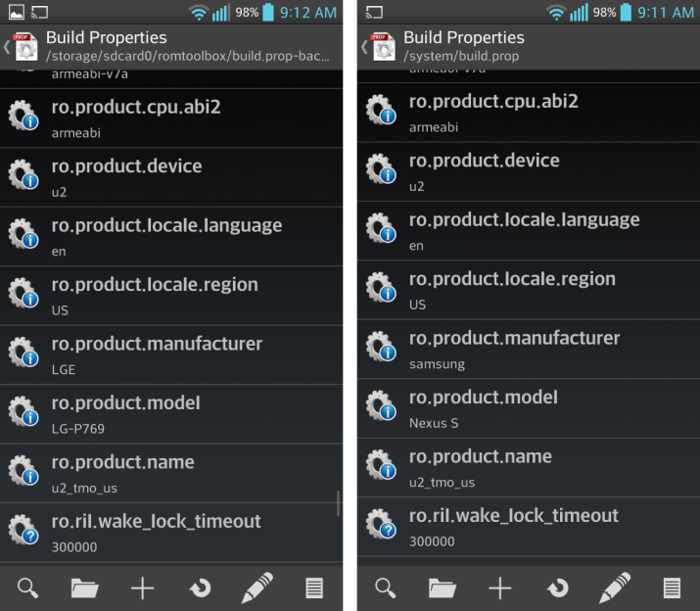
Task: Open the list menu icon in the left screen toolbar
Action: point(314,587)
